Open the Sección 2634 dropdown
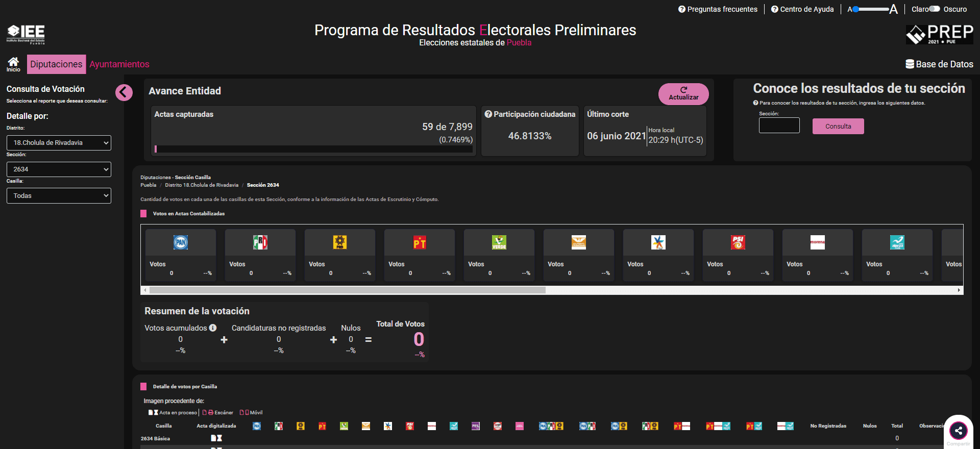 [59, 169]
